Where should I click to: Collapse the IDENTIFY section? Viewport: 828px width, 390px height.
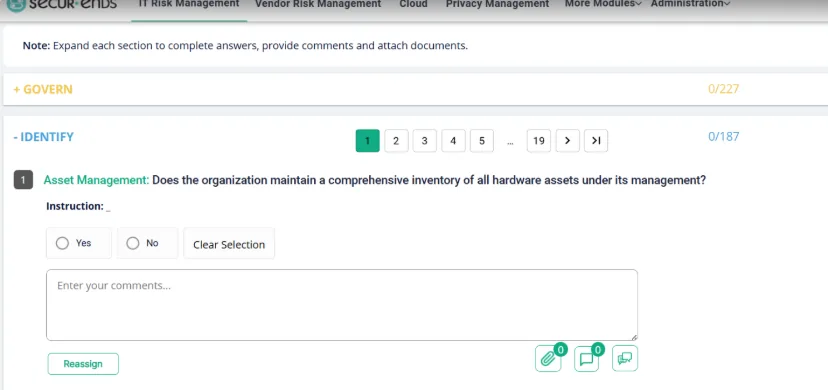[43, 137]
